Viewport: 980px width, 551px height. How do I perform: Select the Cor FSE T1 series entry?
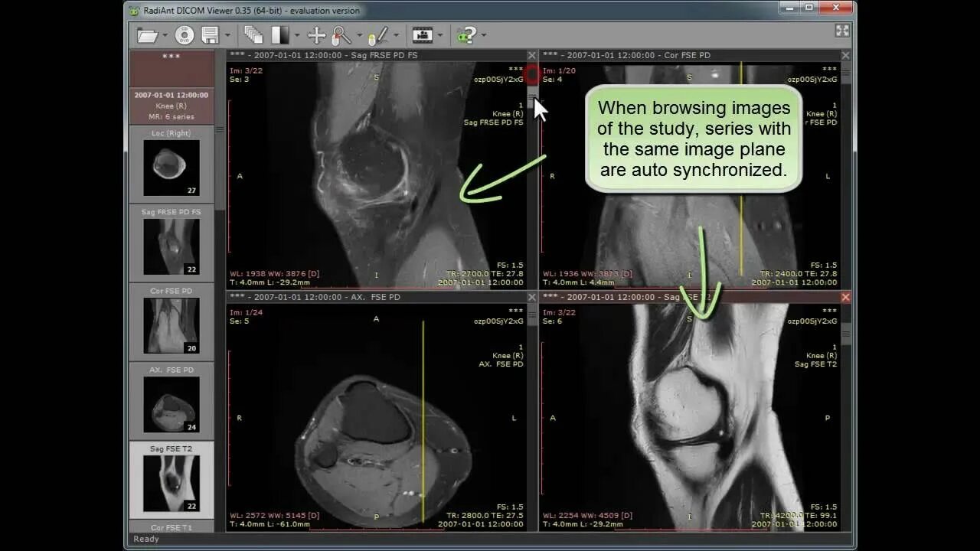click(171, 527)
